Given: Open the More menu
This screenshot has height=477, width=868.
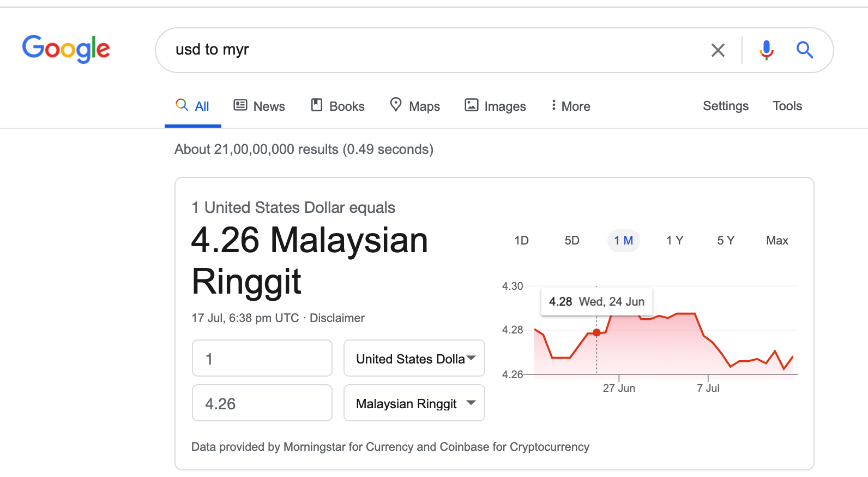Looking at the screenshot, I should coord(570,106).
